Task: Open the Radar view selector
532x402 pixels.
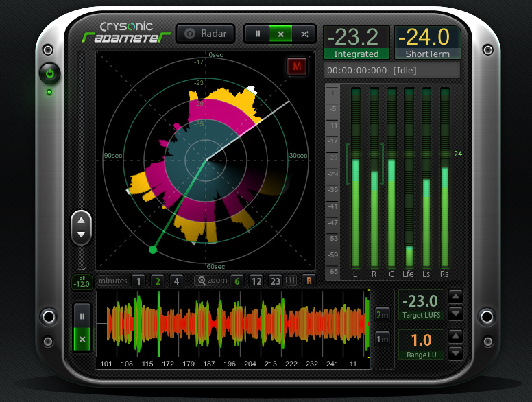Action: (x=206, y=34)
